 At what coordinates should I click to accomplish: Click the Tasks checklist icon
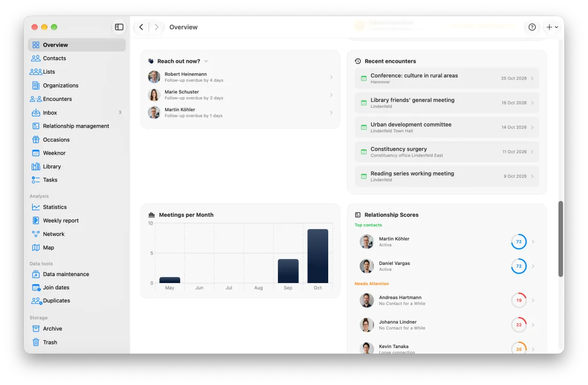coord(36,180)
